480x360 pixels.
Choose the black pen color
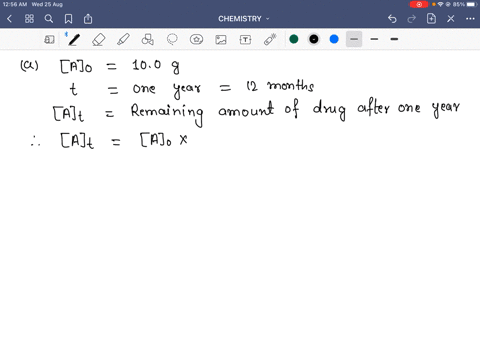[314, 39]
